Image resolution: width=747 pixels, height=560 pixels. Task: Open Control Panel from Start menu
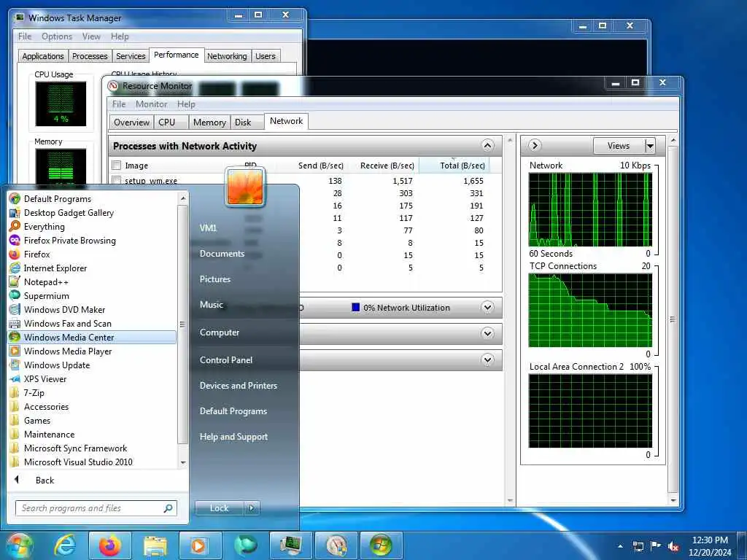point(226,360)
